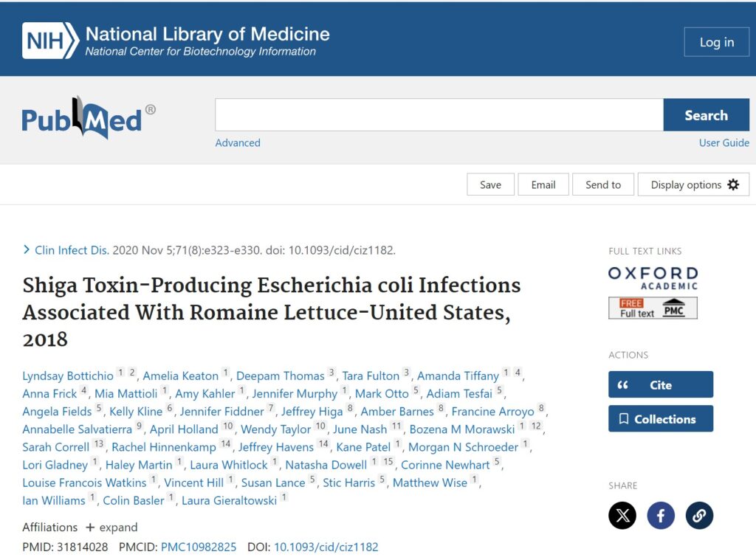Open Display options settings
The width and height of the screenshot is (756, 560).
pos(693,184)
